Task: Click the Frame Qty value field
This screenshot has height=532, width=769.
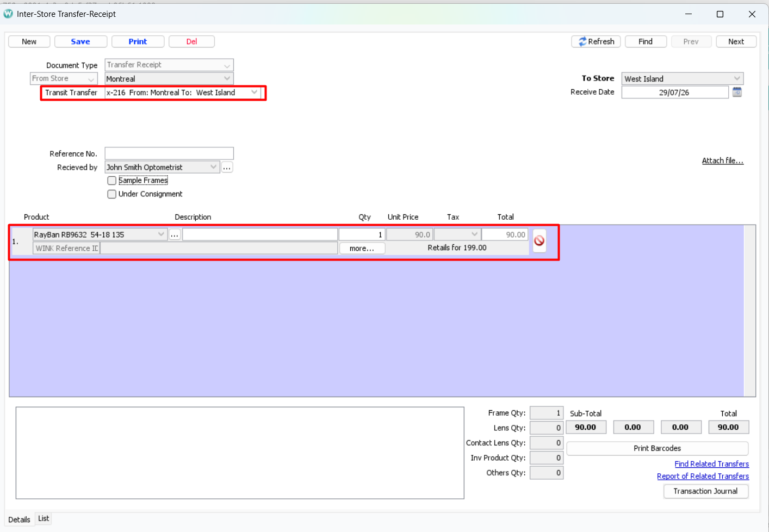Action: click(547, 413)
